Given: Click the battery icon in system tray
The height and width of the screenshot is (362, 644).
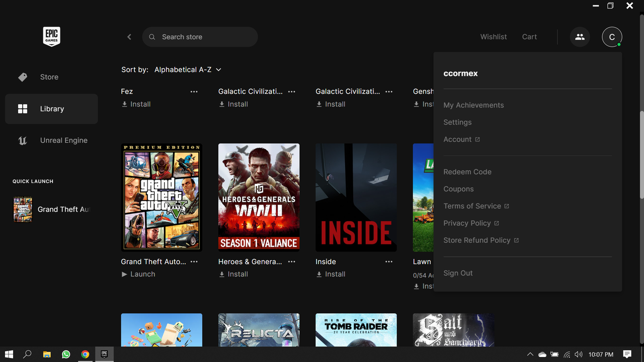Looking at the screenshot, I should [x=554, y=354].
